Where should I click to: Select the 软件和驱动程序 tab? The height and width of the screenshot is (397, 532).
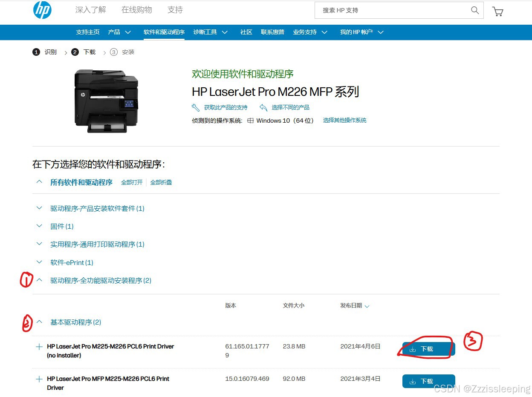tap(164, 32)
